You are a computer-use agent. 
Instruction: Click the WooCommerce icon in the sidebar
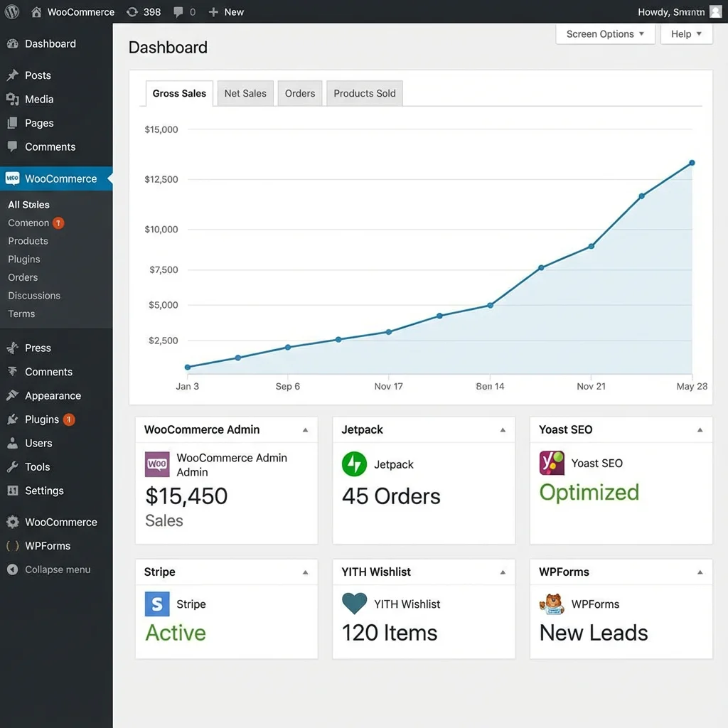13,178
